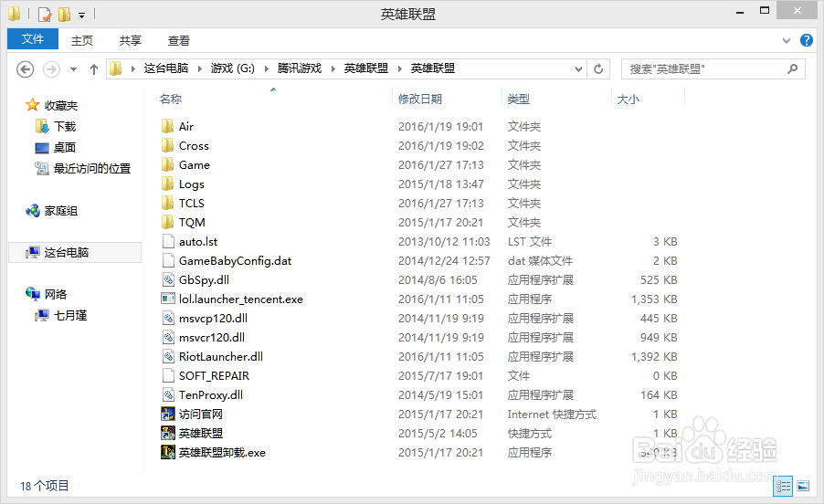
Task: Switch to details view layout icon
Action: (x=783, y=486)
